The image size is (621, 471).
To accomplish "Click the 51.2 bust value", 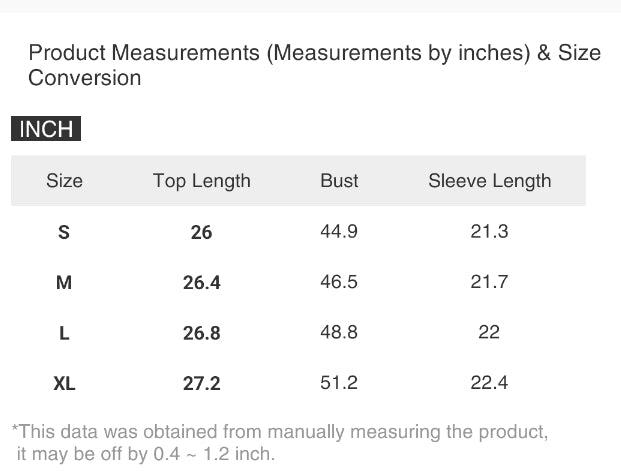I will click(x=339, y=382).
